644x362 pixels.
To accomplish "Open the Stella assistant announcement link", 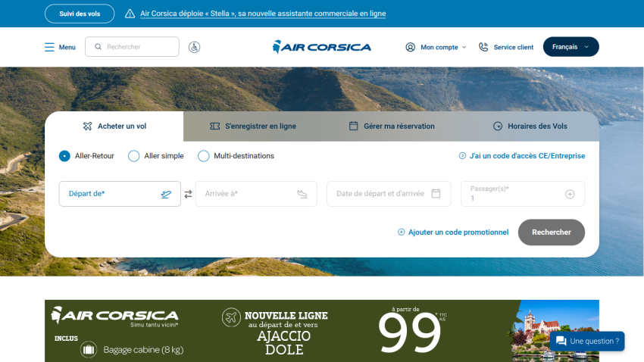I will [263, 14].
